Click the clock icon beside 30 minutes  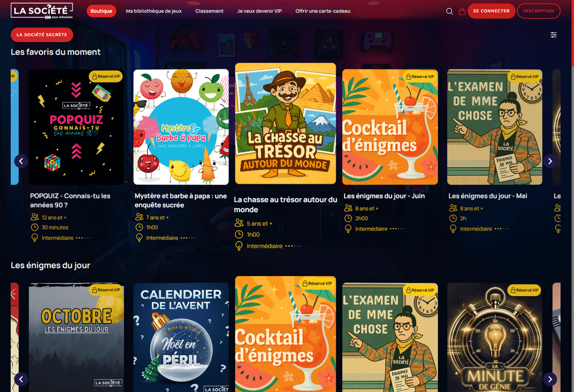pos(34,227)
